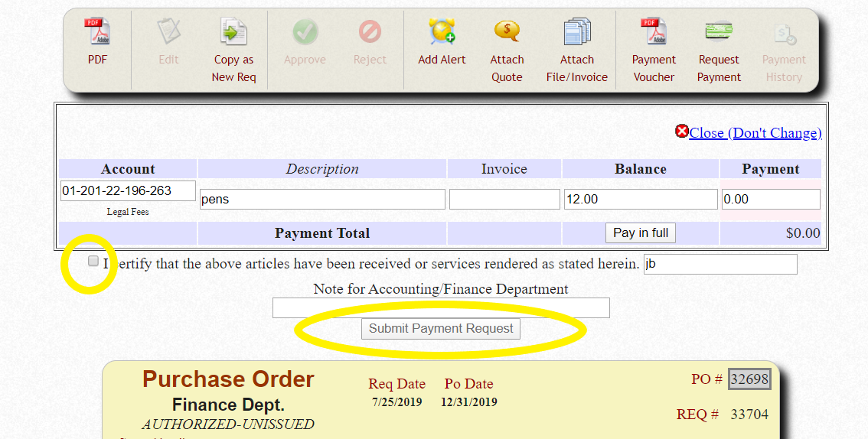Viewport: 868px width, 439px height.
Task: Click the $0.00 payment total value
Action: 803,233
